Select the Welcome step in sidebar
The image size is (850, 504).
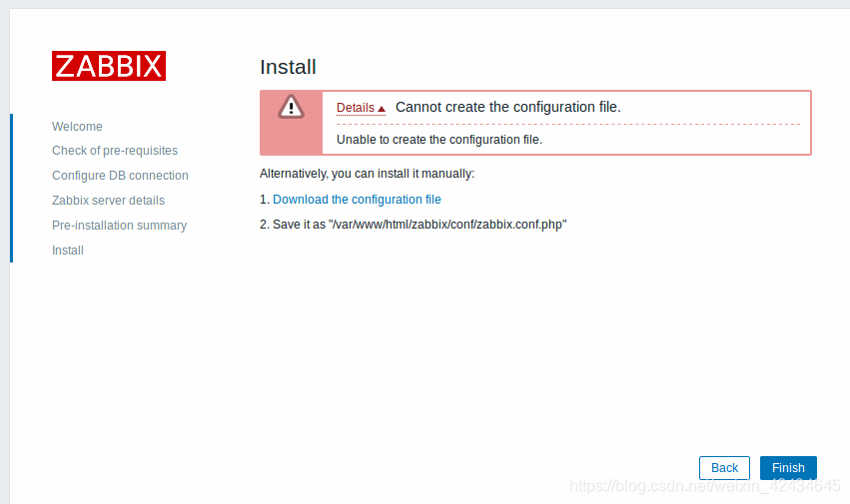click(x=77, y=127)
